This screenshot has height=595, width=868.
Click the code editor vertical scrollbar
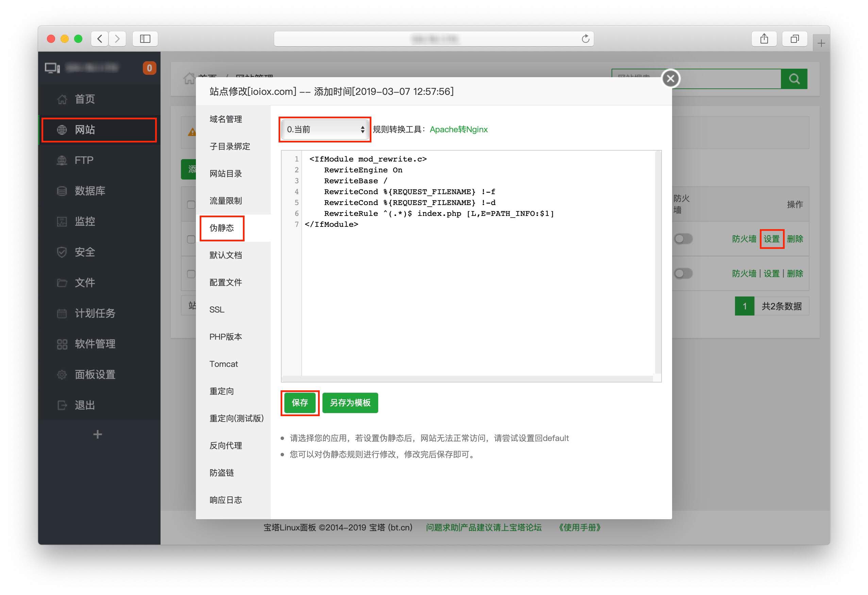pos(658,262)
